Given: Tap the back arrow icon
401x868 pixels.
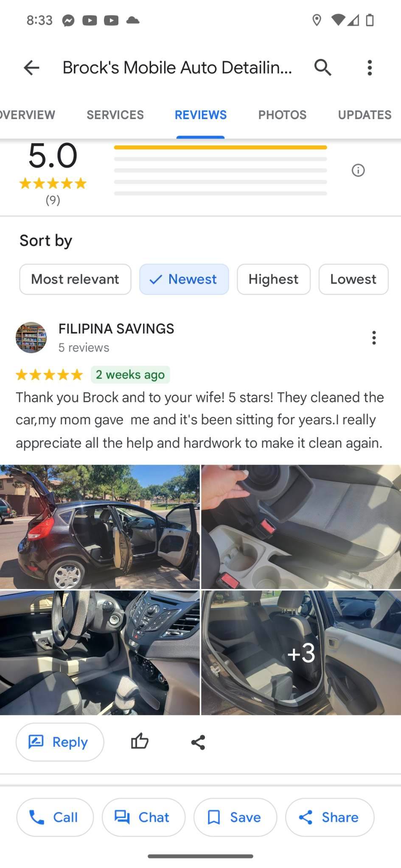Looking at the screenshot, I should click(31, 67).
